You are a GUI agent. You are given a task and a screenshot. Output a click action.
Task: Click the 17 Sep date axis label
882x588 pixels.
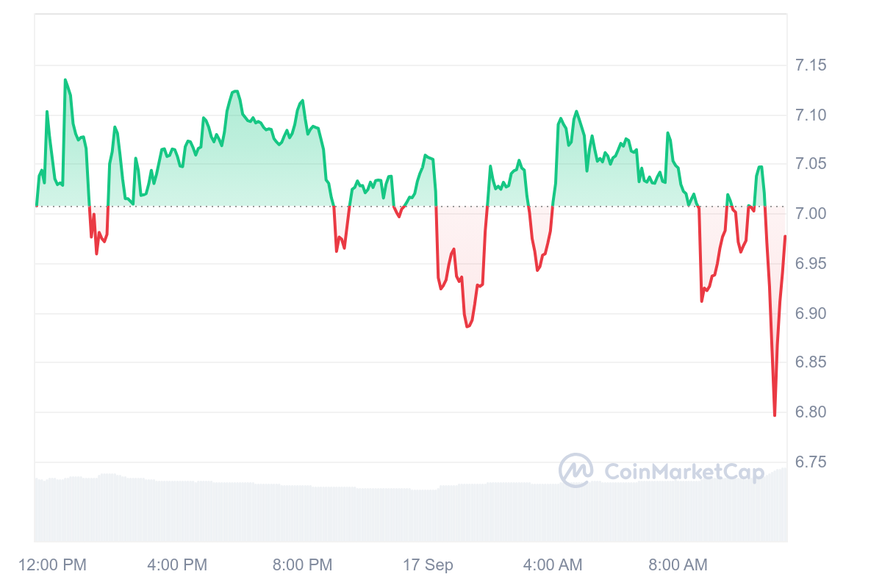pos(428,565)
